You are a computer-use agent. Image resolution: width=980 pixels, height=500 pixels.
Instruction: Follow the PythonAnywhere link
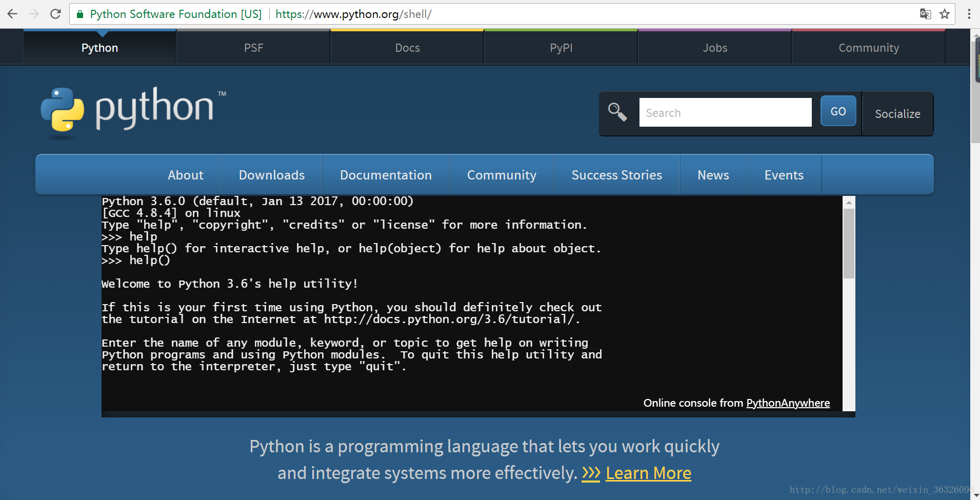tap(788, 403)
